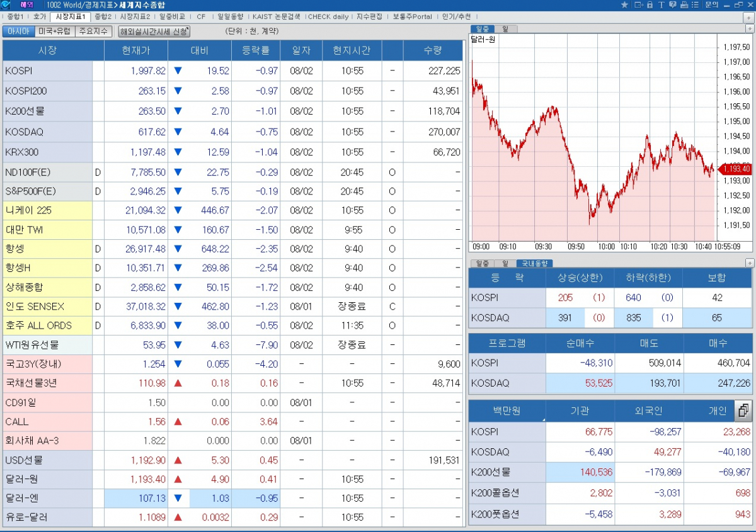Click the 해외실시간시세 신청 button
756x532 pixels.
coord(154,31)
